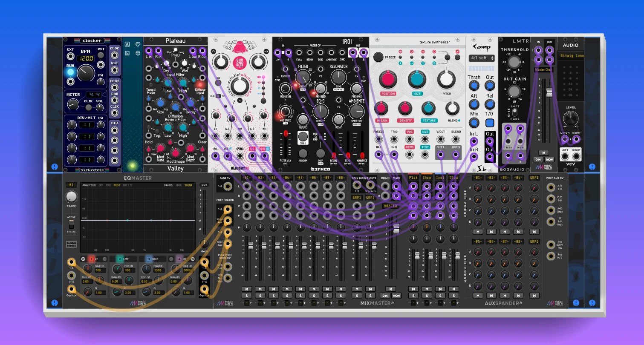
Task: Toggle GLOBAL BYPASS on EQMaster
Action: (x=71, y=244)
